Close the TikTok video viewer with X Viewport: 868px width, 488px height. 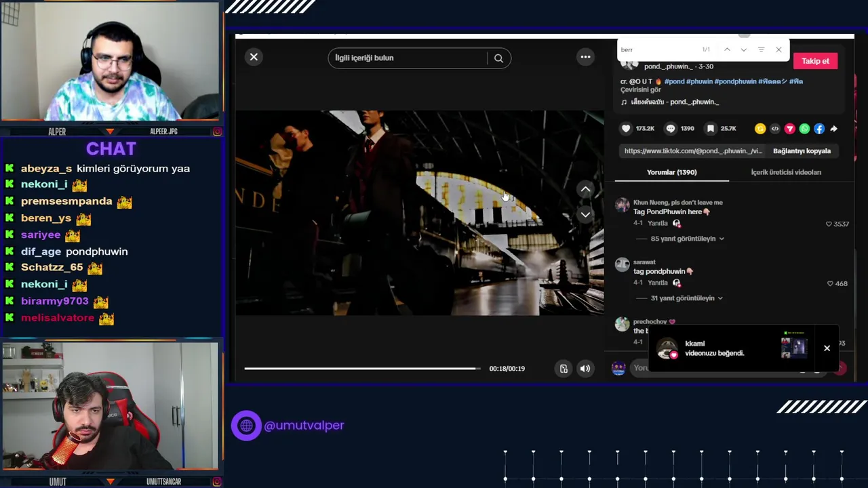(x=254, y=57)
